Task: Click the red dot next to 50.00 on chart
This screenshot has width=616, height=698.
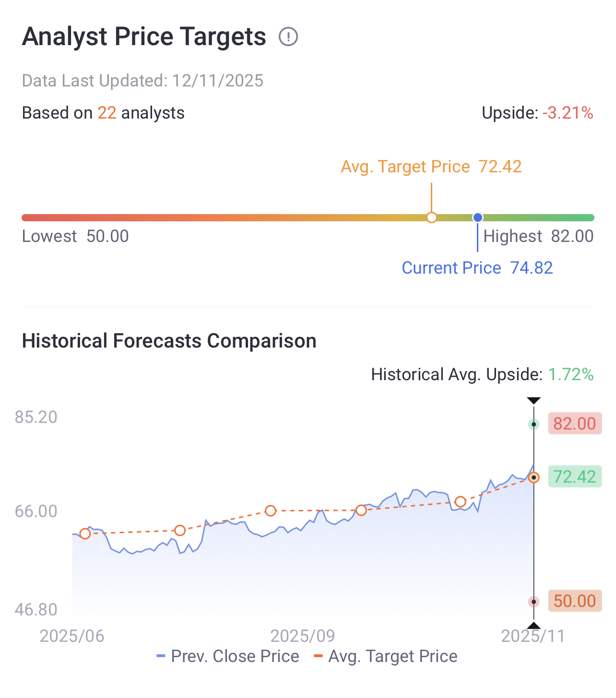Action: point(533,602)
